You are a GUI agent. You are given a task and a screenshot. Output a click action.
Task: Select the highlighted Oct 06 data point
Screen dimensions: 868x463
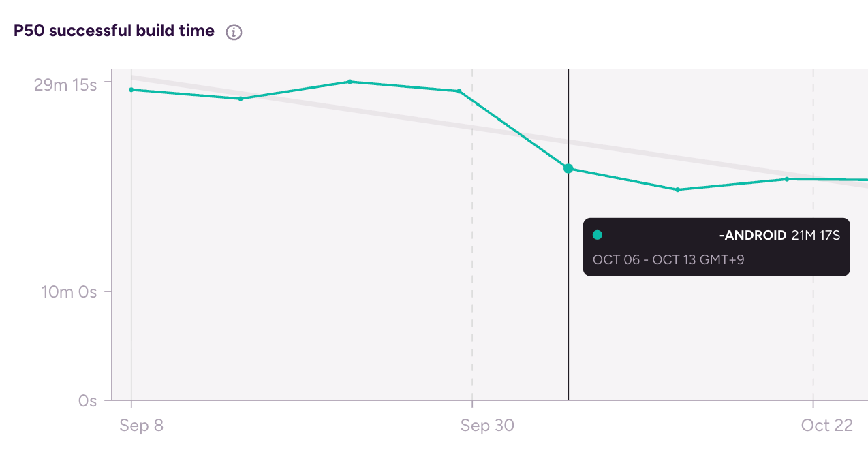click(x=568, y=168)
